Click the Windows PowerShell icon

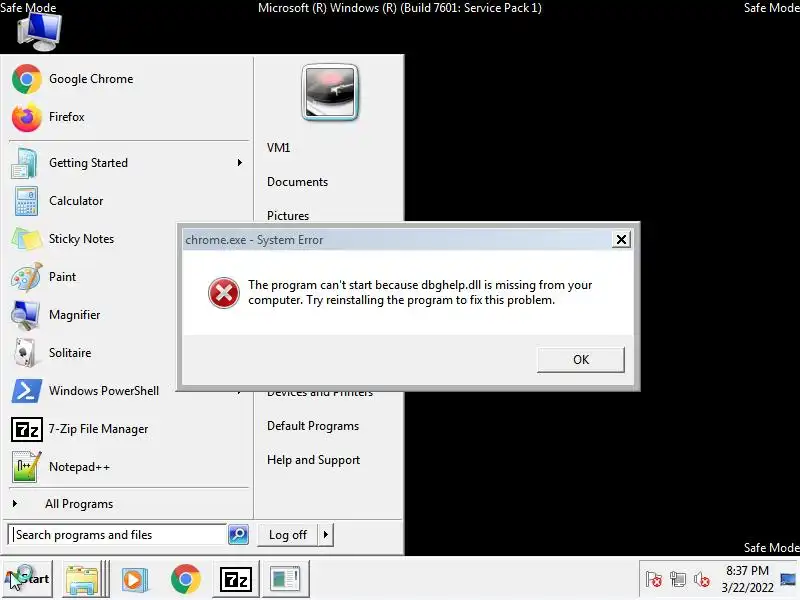[x=27, y=391]
